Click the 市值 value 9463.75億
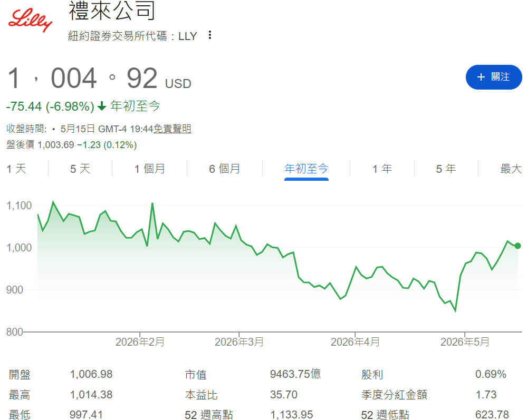The height and width of the screenshot is (420, 527). [x=295, y=374]
